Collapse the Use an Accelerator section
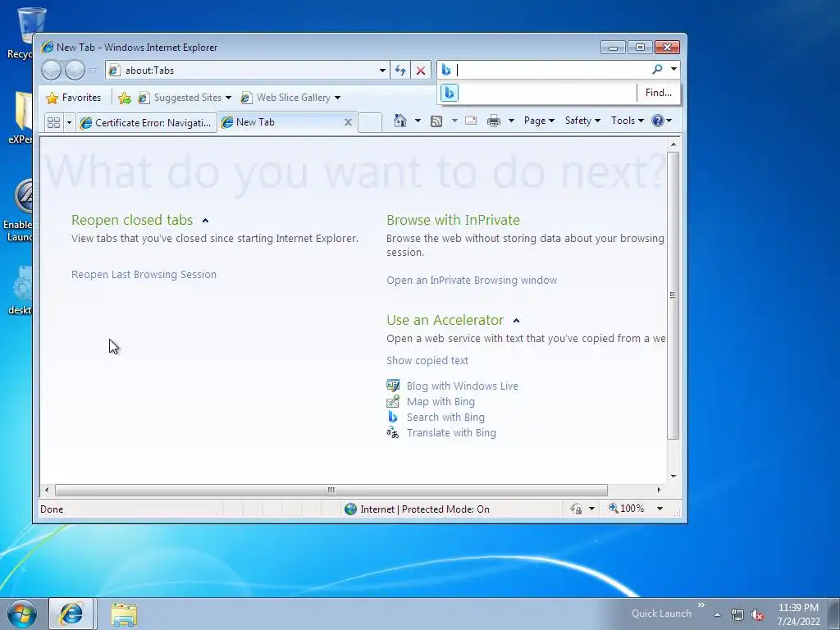 tap(517, 321)
